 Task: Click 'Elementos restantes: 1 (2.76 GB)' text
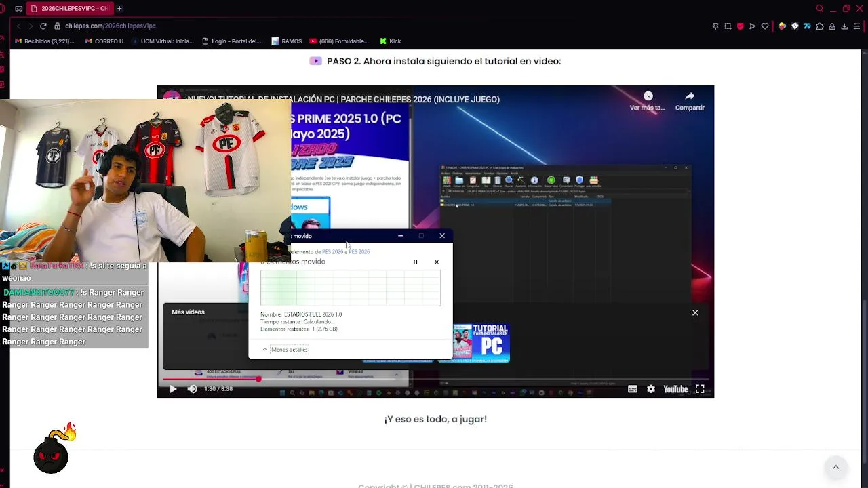(x=299, y=329)
